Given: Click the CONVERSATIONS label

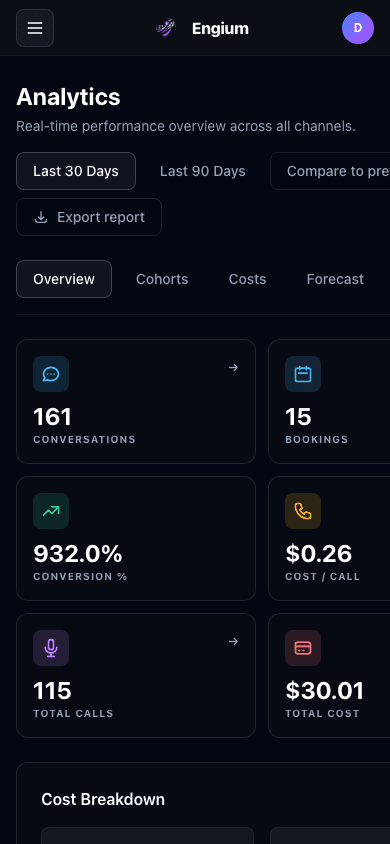Looking at the screenshot, I should tap(84, 439).
